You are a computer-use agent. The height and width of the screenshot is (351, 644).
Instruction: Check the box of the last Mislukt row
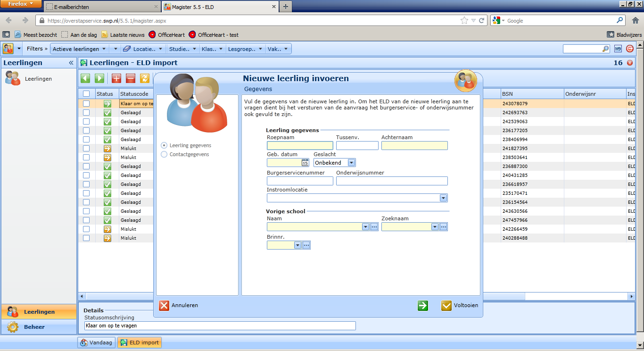86,238
